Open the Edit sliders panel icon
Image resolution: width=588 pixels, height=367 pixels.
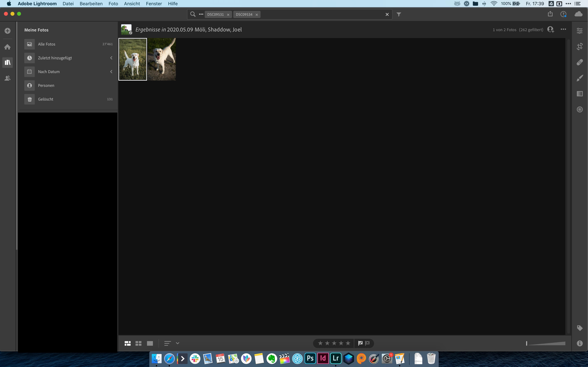[x=579, y=31]
